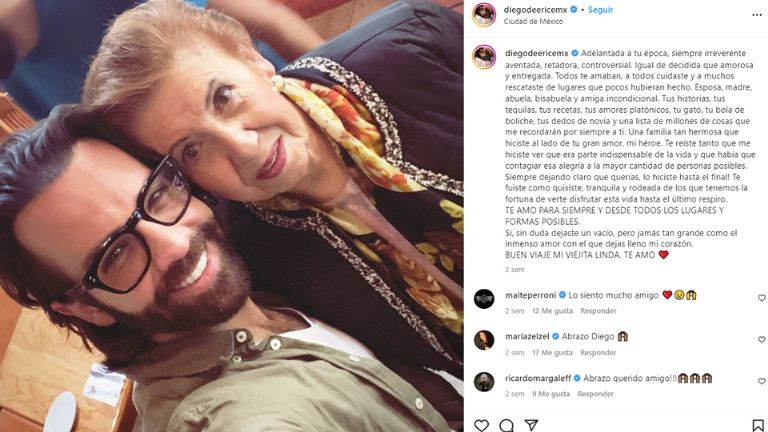Open Ciudad de México location link

tap(534, 21)
